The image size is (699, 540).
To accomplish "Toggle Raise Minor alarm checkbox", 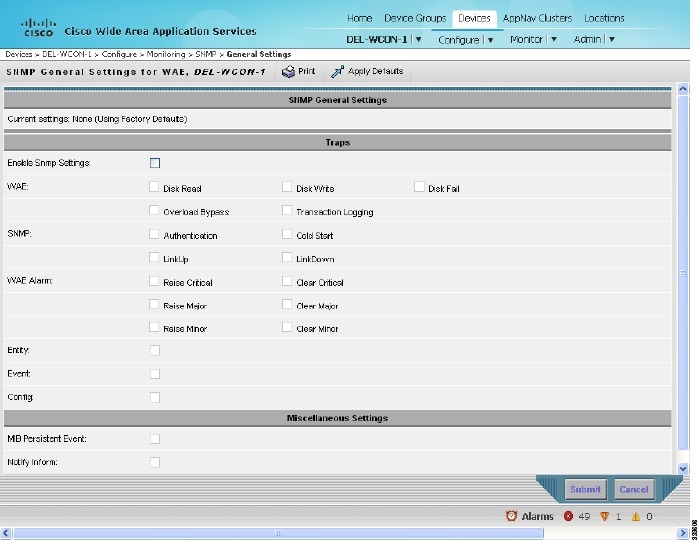I will coord(154,327).
